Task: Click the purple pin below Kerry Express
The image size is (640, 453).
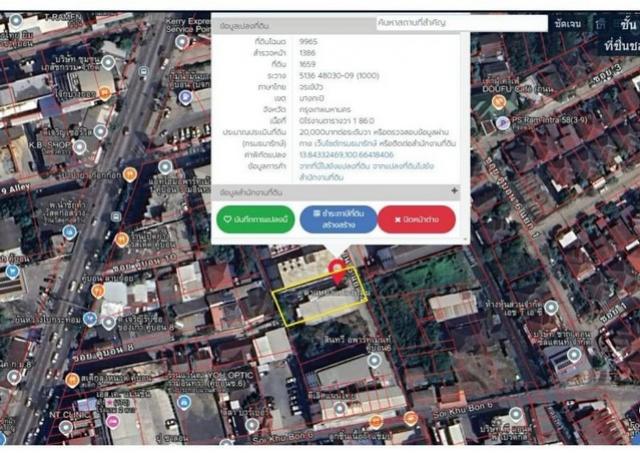Action: coord(185,97)
